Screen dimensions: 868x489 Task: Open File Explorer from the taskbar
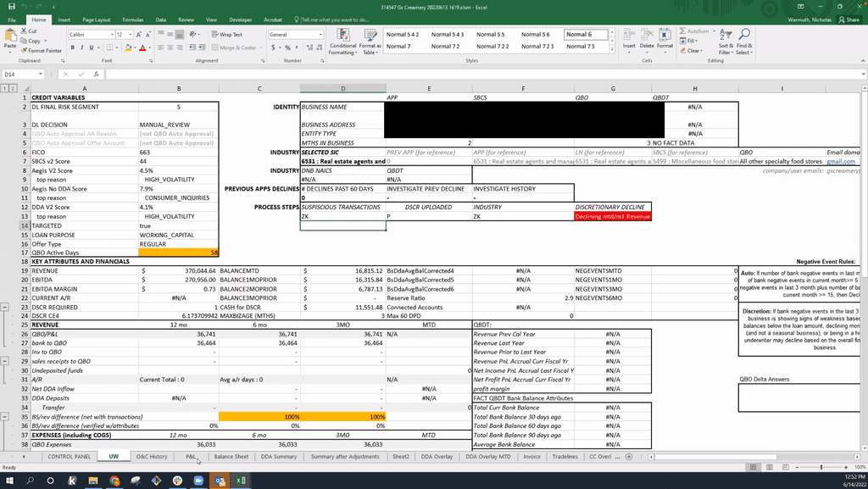coord(93,481)
